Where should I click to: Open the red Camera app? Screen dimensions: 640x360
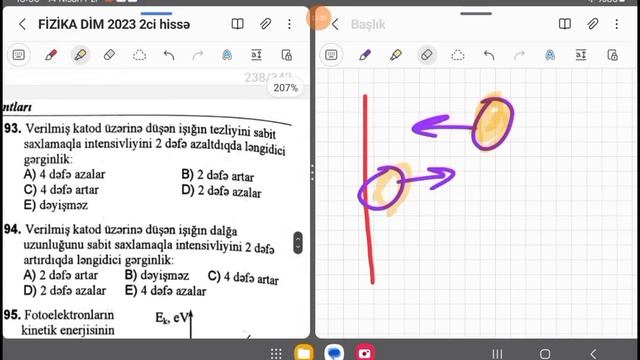pyautogui.click(x=365, y=353)
